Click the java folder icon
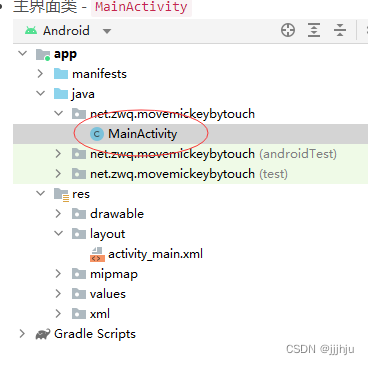Image resolution: width=369 pixels, height=365 pixels. pyautogui.click(x=61, y=94)
